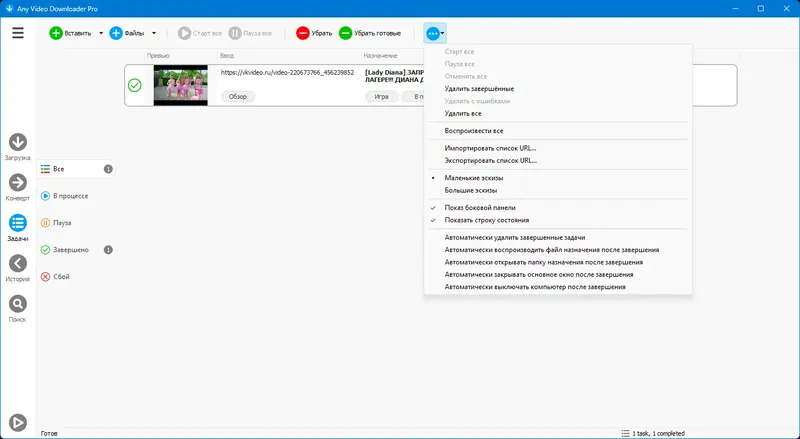Image resolution: width=800 pixels, height=439 pixels.
Task: Open the Задачи tasks section
Action: pos(18,228)
